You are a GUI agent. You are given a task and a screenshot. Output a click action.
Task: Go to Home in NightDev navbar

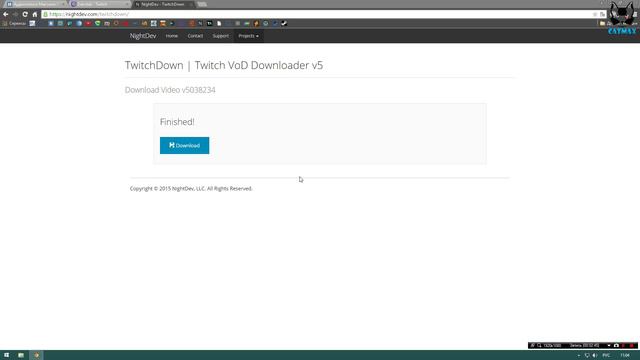point(171,36)
